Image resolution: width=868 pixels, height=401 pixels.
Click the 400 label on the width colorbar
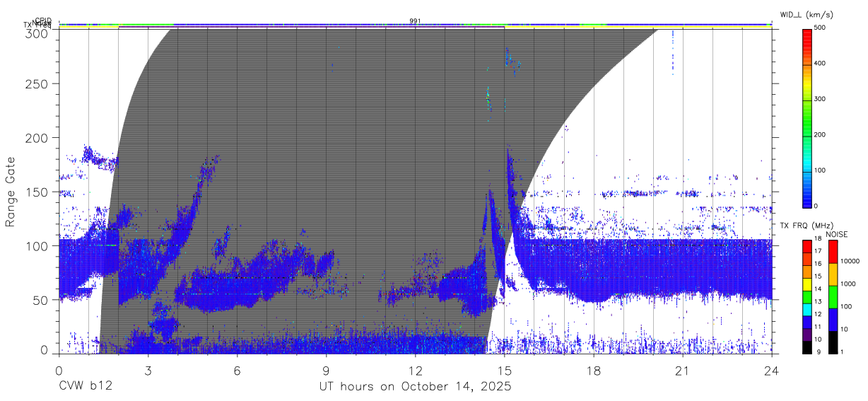pos(819,64)
